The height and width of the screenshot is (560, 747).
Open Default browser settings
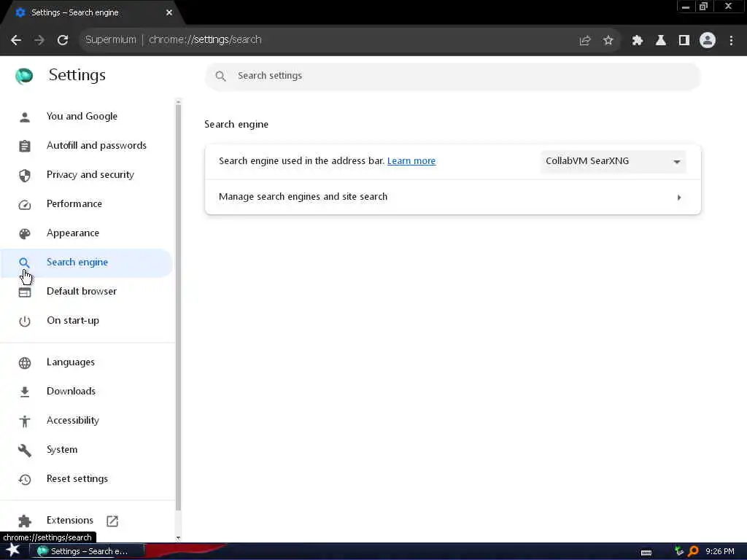point(86,292)
